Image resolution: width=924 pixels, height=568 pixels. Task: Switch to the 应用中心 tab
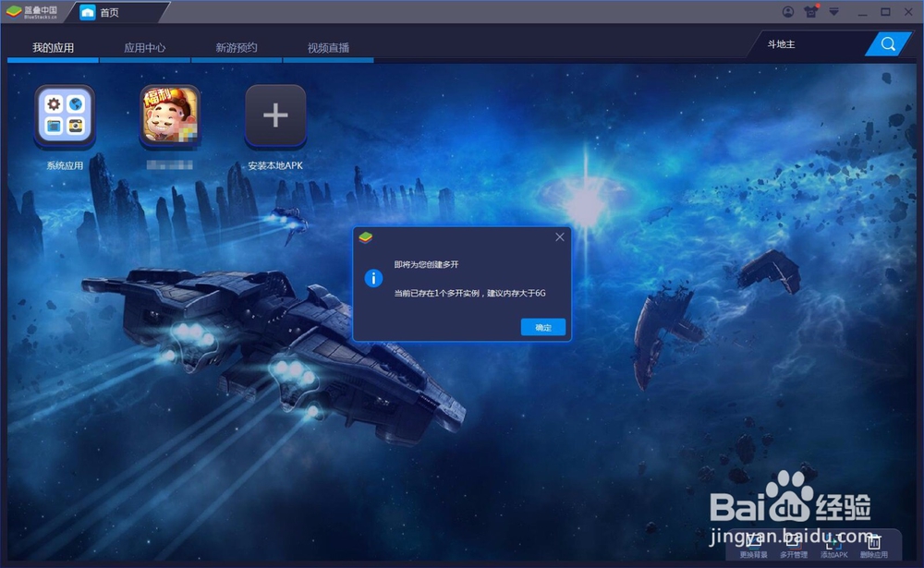(145, 48)
